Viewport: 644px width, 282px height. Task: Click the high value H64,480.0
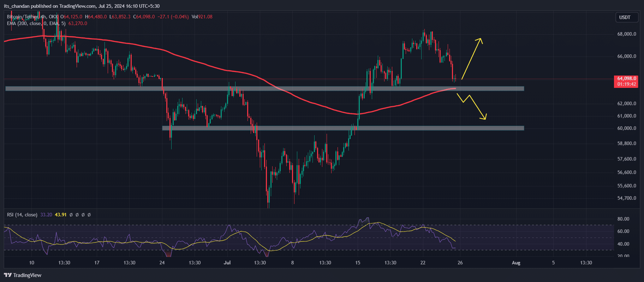[x=96, y=17]
